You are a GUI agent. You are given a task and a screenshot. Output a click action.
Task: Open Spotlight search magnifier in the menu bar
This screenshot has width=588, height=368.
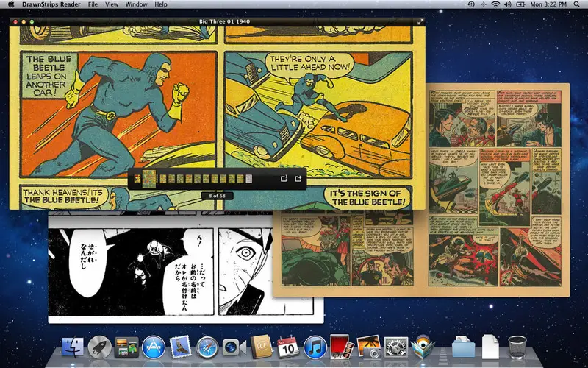tap(576, 4)
